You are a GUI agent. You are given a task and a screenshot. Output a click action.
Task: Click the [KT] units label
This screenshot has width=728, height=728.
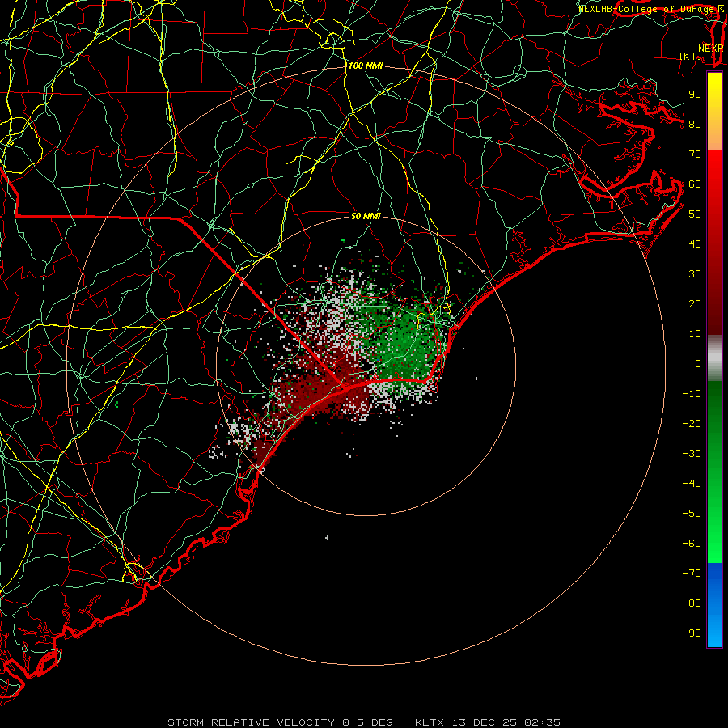tap(691, 56)
